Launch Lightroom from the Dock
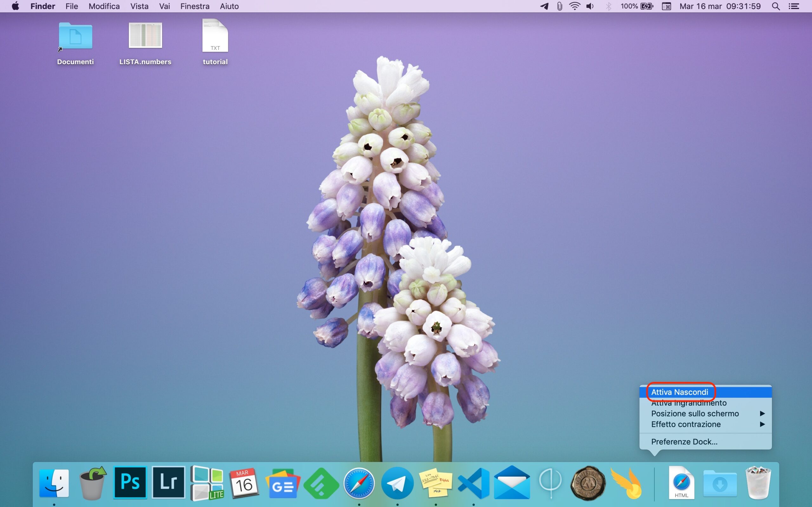This screenshot has height=507, width=812. [168, 483]
